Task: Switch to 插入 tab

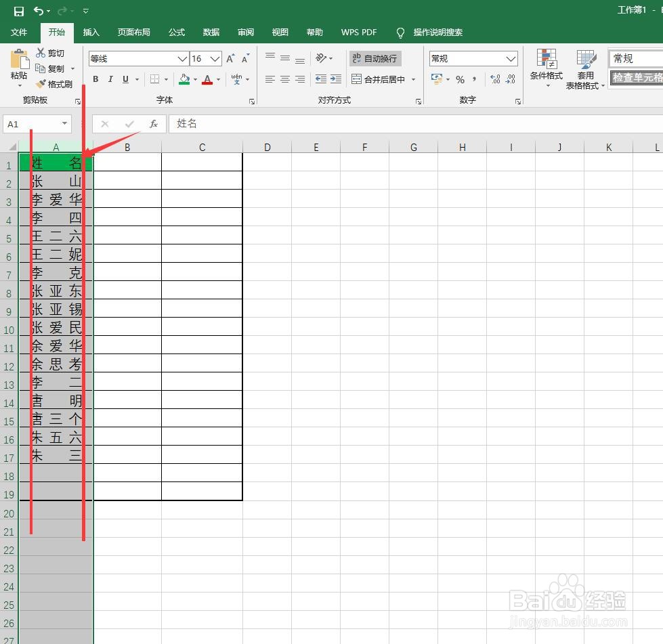Action: [x=91, y=33]
